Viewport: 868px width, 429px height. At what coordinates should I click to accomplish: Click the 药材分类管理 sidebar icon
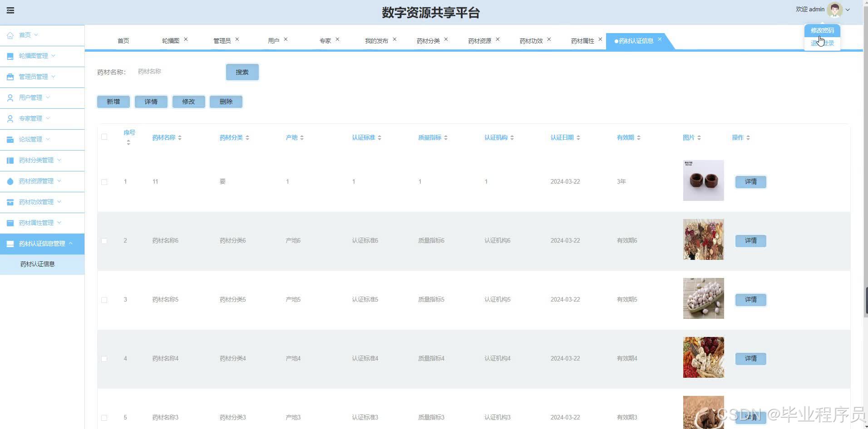pyautogui.click(x=10, y=160)
